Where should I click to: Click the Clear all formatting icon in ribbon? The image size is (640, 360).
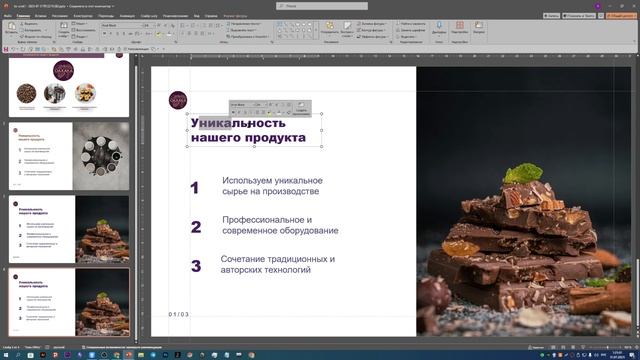[x=173, y=26]
